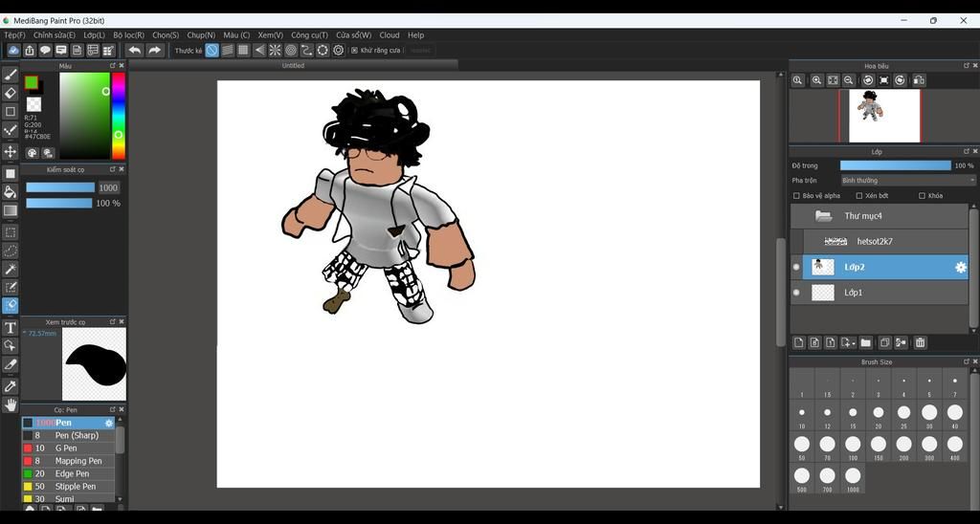Switch to the Untitled canvas tab

click(x=293, y=65)
